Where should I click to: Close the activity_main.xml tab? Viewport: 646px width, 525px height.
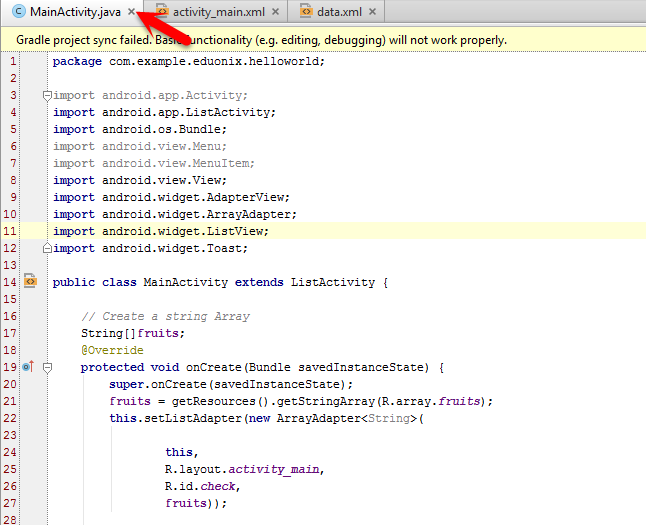(x=275, y=12)
